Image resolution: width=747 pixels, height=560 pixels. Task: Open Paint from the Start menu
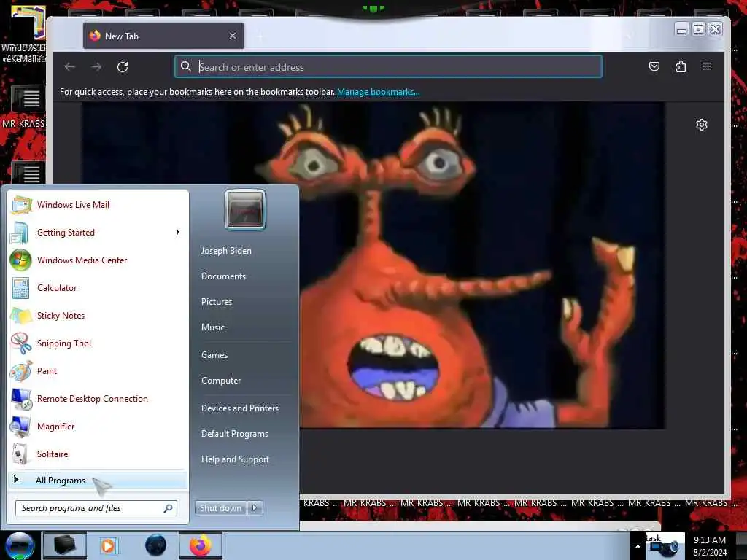[98, 371]
